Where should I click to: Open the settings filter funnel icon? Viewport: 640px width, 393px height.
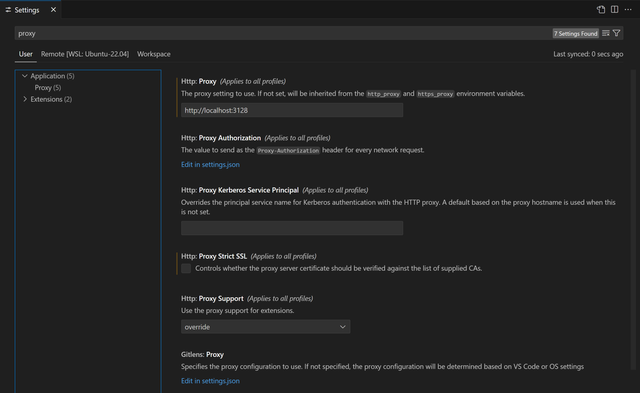click(x=617, y=33)
